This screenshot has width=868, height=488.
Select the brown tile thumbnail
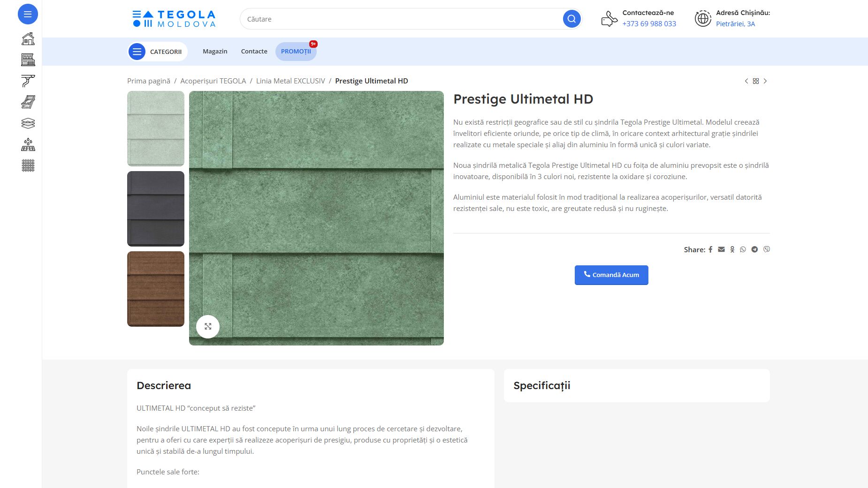156,289
